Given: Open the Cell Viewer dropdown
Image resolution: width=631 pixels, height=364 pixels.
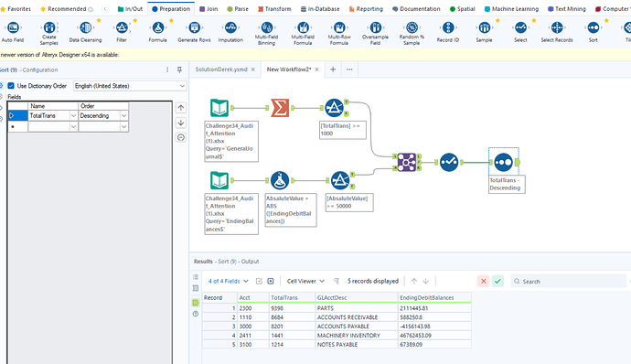Looking at the screenshot, I should pos(305,281).
